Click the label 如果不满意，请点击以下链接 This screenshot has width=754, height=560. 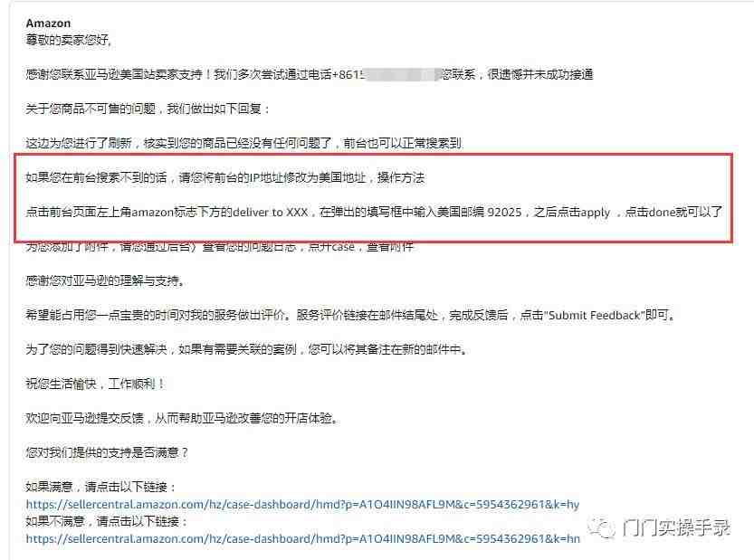[107, 521]
